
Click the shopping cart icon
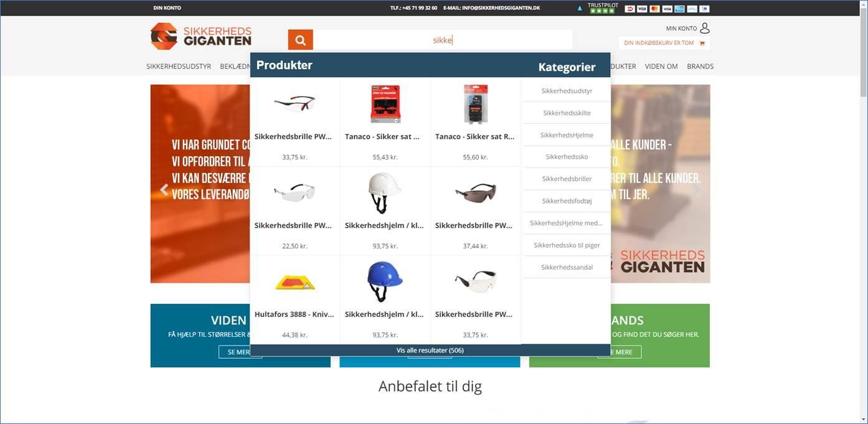702,43
